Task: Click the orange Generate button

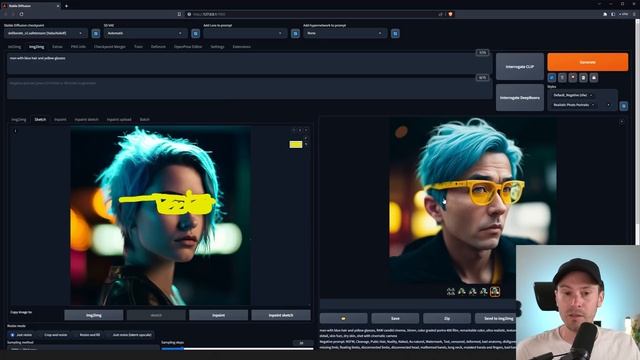Action: [x=588, y=62]
